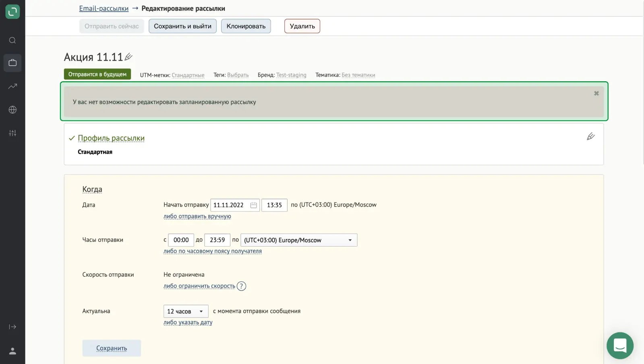Open UTM-метки Стандартные link
644x364 pixels.
click(188, 75)
